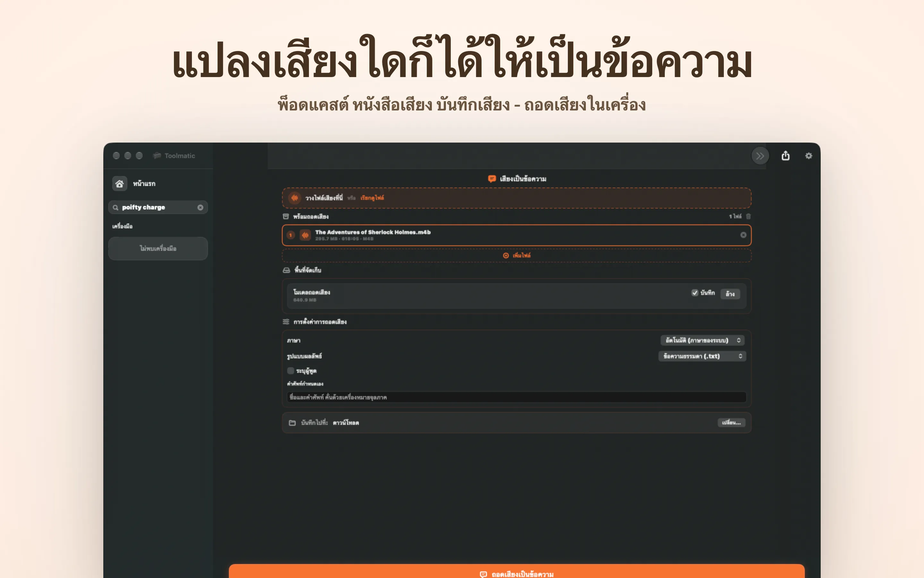The width and height of the screenshot is (924, 578).
Task: Click the 'หน้าแรก' home label
Action: (144, 183)
